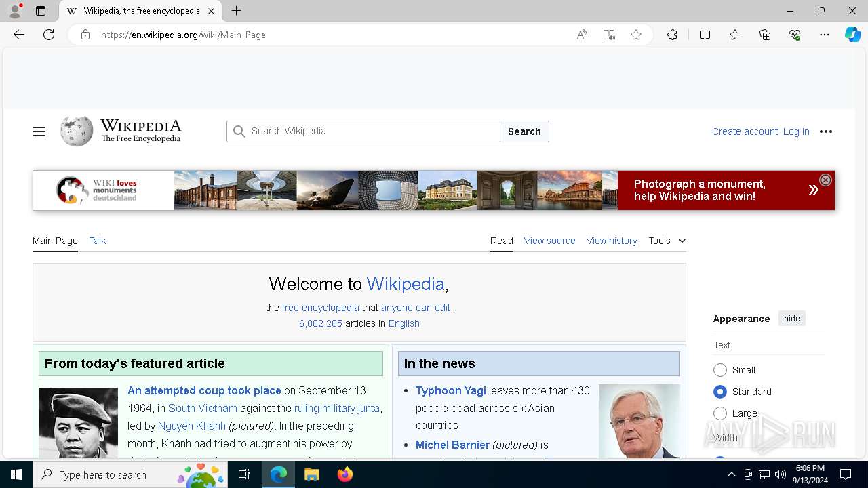Switch to the Main Page tab
The image size is (868, 488).
[55, 241]
